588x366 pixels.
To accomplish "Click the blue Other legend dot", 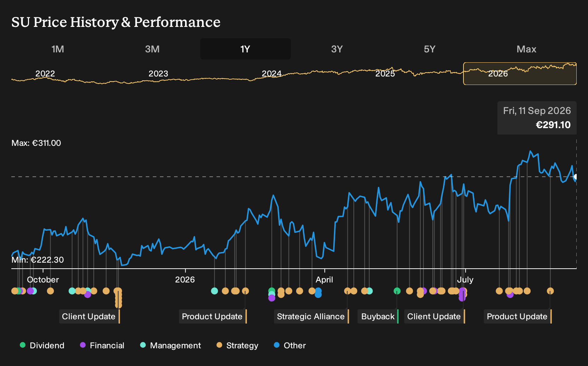I will pyautogui.click(x=277, y=345).
